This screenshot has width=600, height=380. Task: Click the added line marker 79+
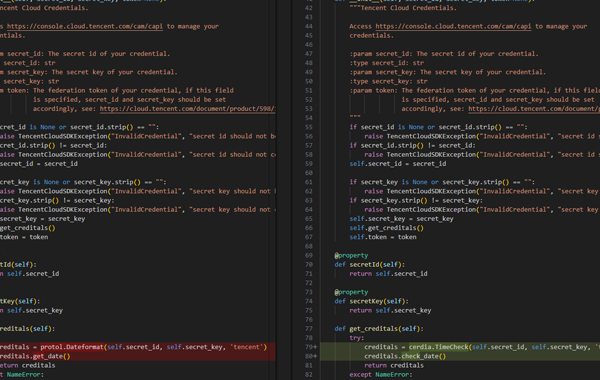311,347
